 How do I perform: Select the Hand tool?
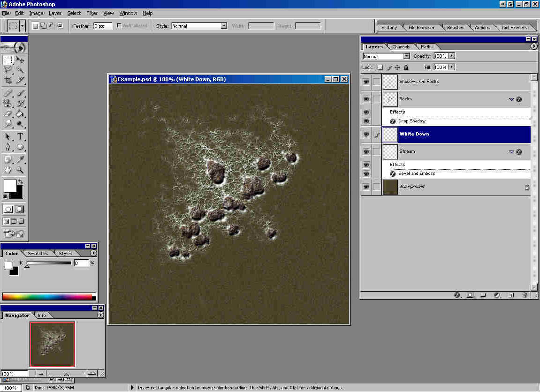[8, 170]
